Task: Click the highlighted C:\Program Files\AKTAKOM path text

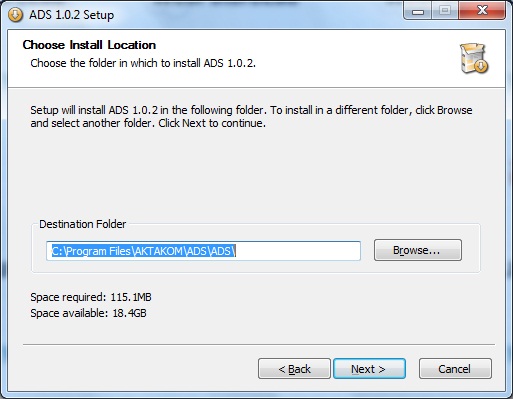Action: point(144,251)
